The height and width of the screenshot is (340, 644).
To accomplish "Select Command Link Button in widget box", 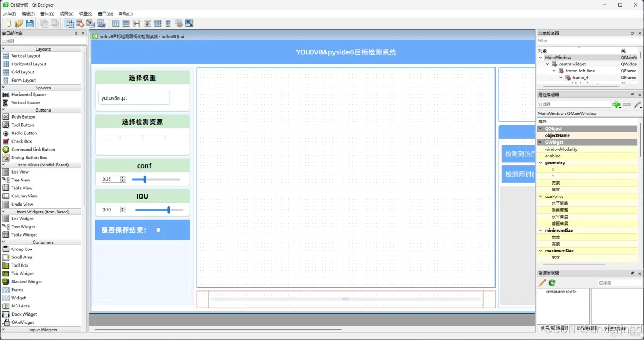I will [x=33, y=150].
